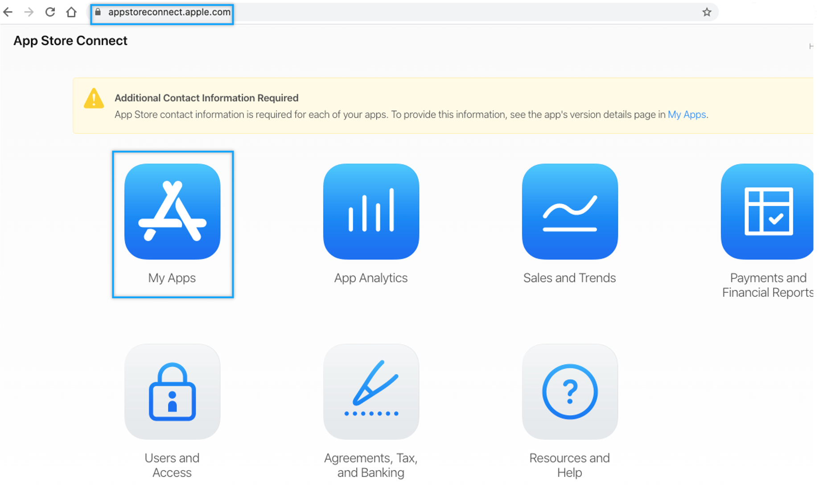Click the App Store Connect page title
This screenshot has width=819, height=504.
pyautogui.click(x=70, y=41)
